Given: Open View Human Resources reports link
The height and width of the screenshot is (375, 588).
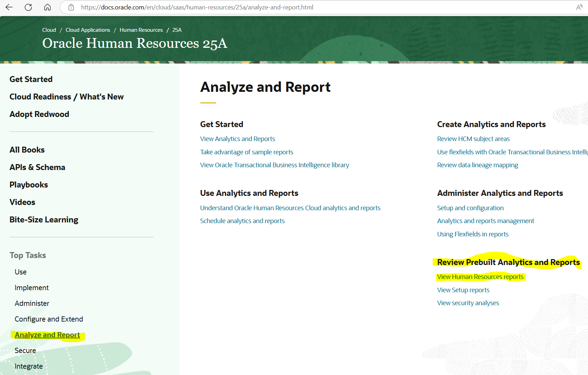Looking at the screenshot, I should [481, 277].
